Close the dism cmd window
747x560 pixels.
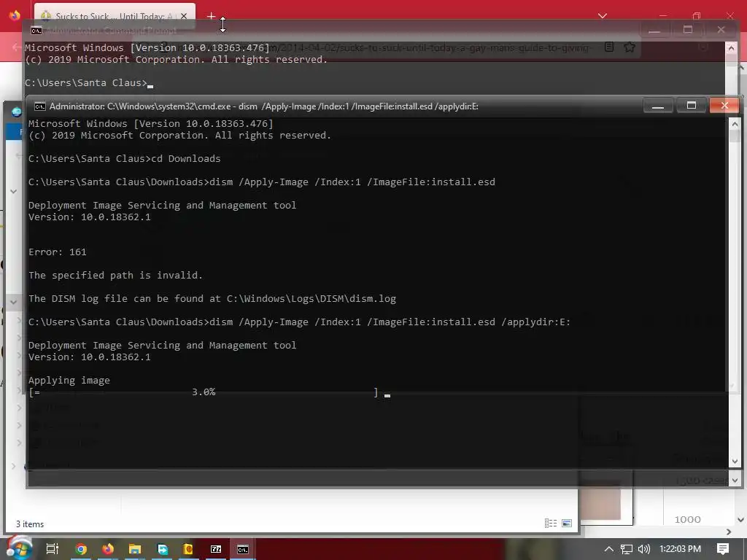724,105
